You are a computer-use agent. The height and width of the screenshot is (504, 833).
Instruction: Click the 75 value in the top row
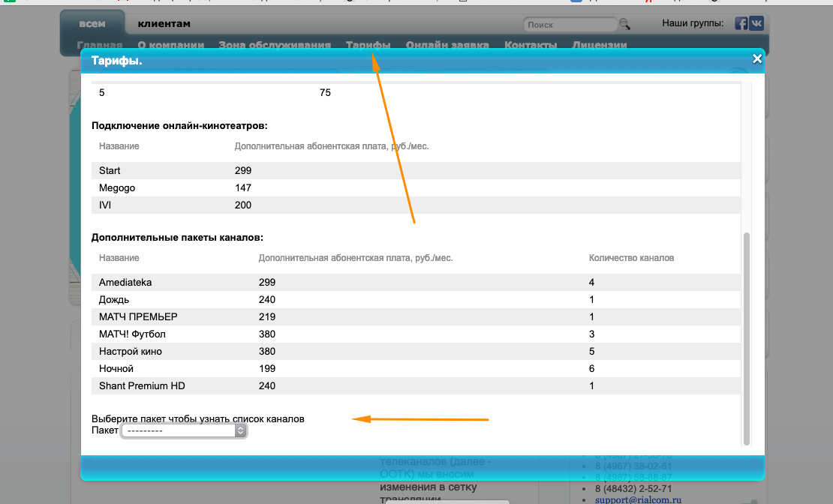pos(325,92)
